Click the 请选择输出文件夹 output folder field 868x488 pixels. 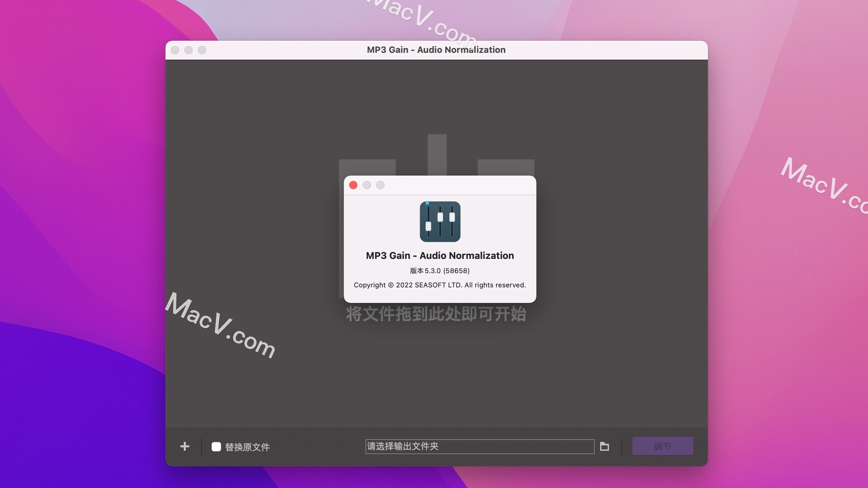coord(480,446)
